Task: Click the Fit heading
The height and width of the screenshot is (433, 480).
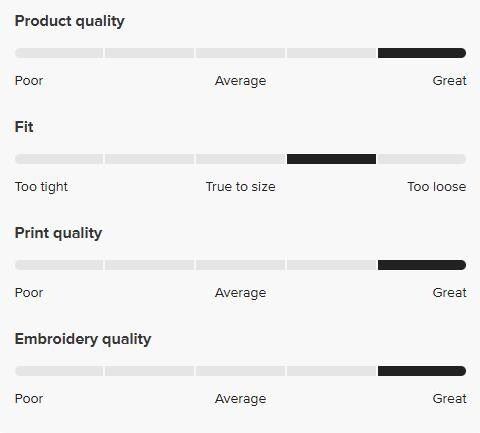Action: pos(24,127)
